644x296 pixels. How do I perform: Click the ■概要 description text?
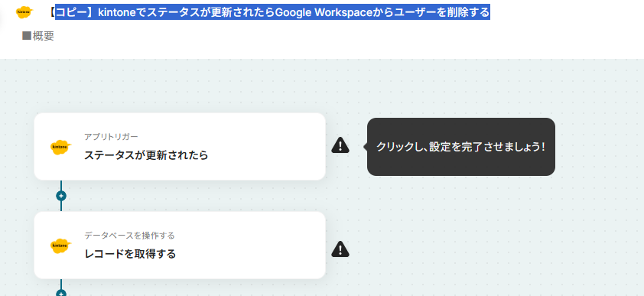38,36
